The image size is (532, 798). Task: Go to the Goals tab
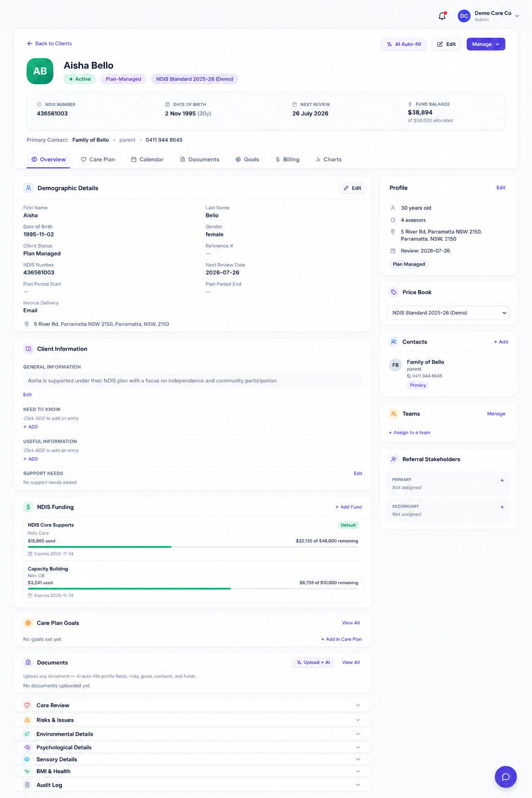(x=247, y=159)
